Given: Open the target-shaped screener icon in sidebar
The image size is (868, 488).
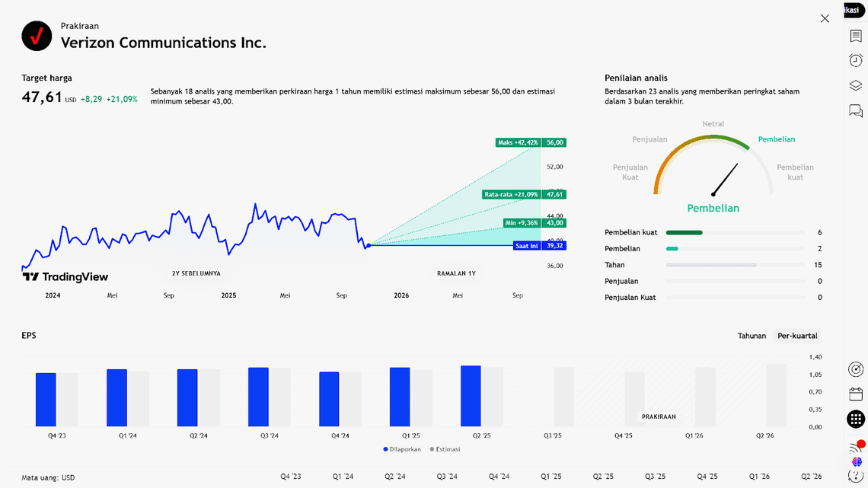Looking at the screenshot, I should [856, 369].
